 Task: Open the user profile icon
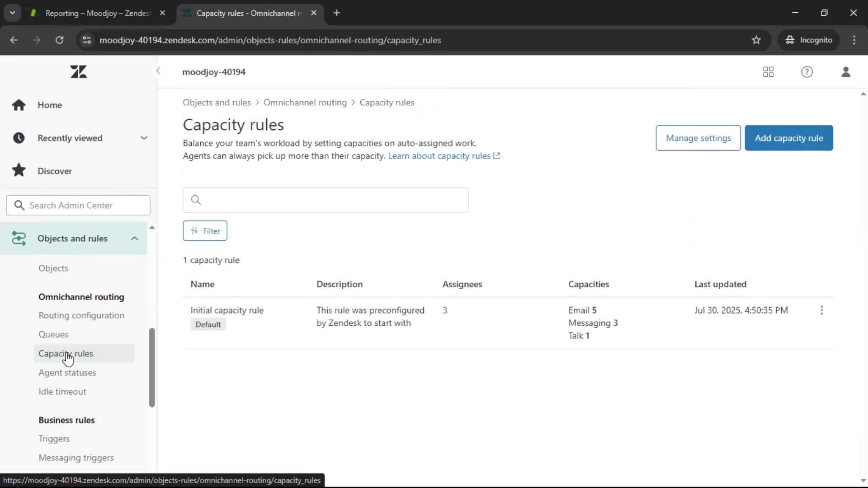(x=846, y=72)
